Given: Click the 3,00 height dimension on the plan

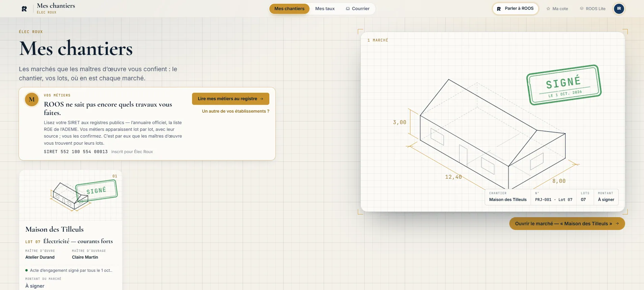Looking at the screenshot, I should coord(400,122).
